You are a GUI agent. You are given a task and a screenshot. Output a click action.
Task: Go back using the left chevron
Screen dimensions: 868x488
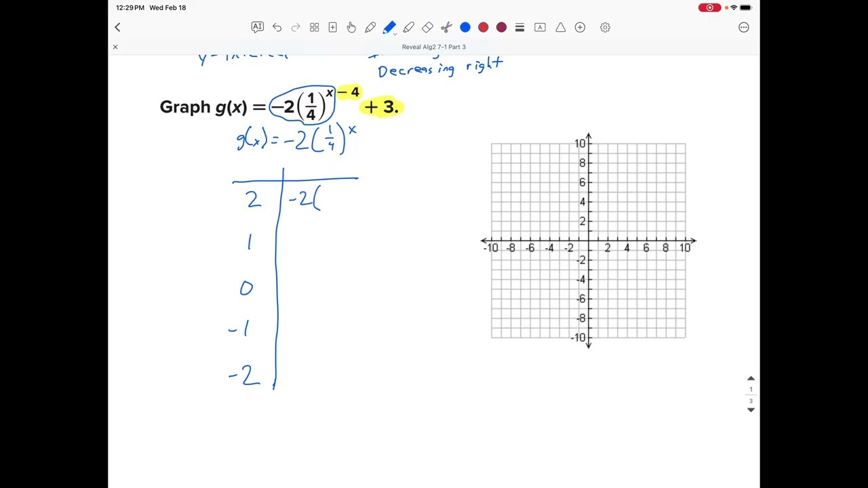[x=117, y=27]
